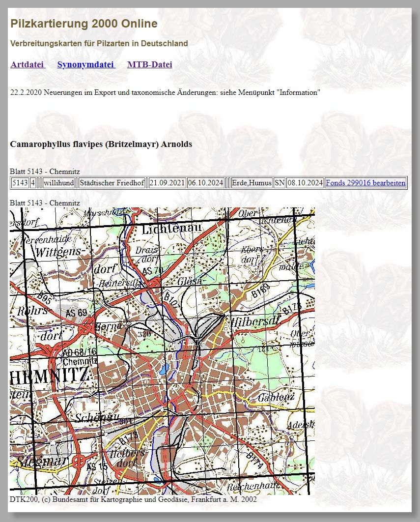Select the '5143' table cell
This screenshot has height=522, width=420.
coord(20,183)
